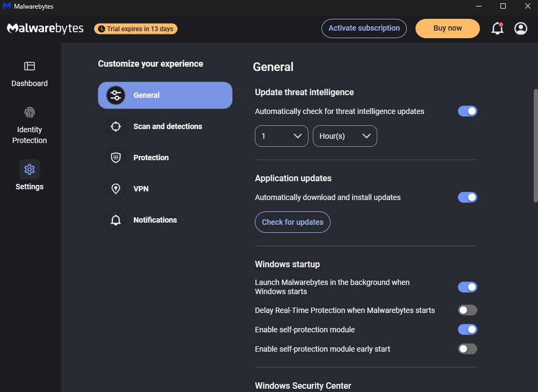The width and height of the screenshot is (538, 392).
Task: Open the notifications bell in header
Action: click(497, 28)
